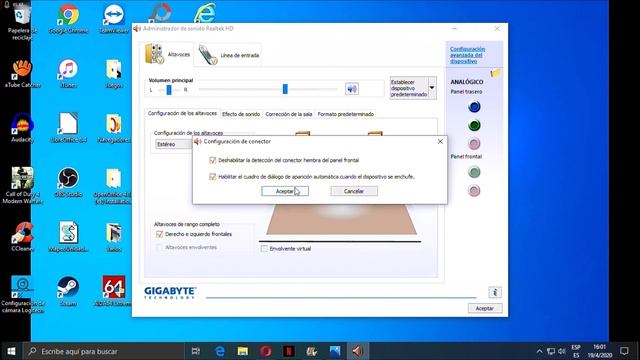Select the pink front panel jack
This screenshot has height=360, width=640.
click(474, 191)
